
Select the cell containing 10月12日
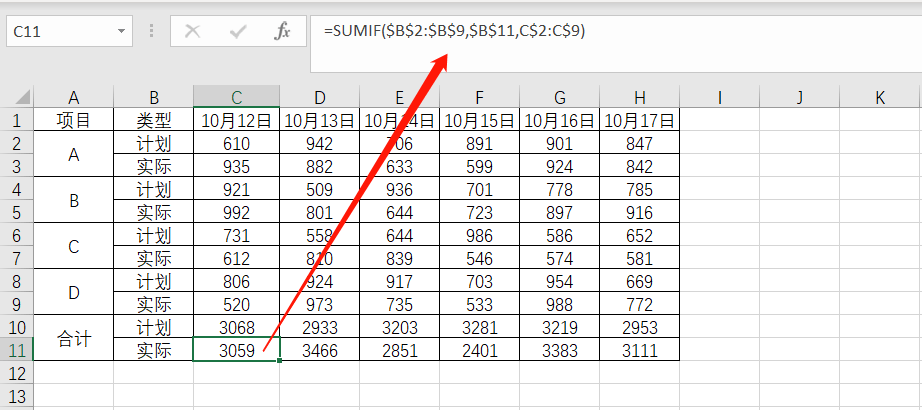236,120
